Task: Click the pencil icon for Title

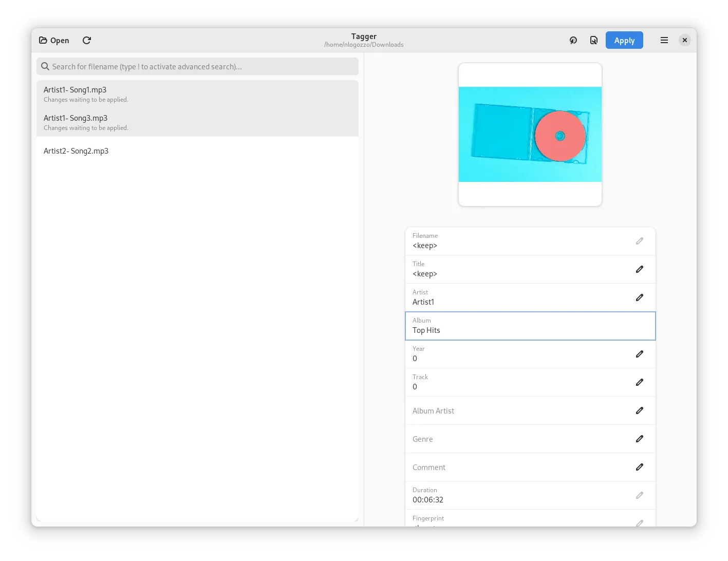Action: [640, 269]
